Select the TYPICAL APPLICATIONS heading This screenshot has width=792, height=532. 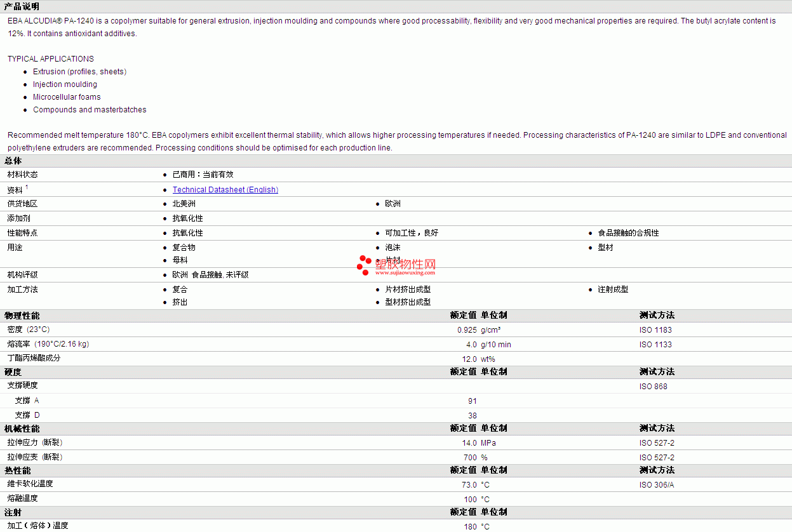pos(51,59)
